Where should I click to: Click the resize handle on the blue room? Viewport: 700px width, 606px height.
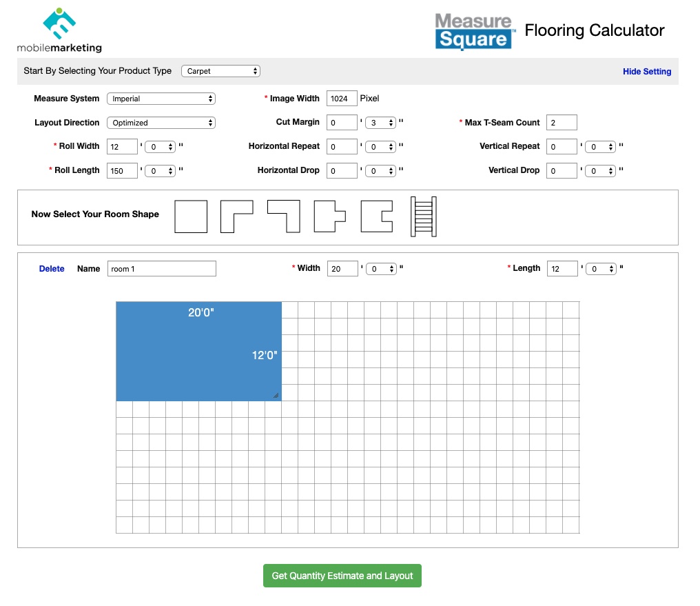click(276, 395)
